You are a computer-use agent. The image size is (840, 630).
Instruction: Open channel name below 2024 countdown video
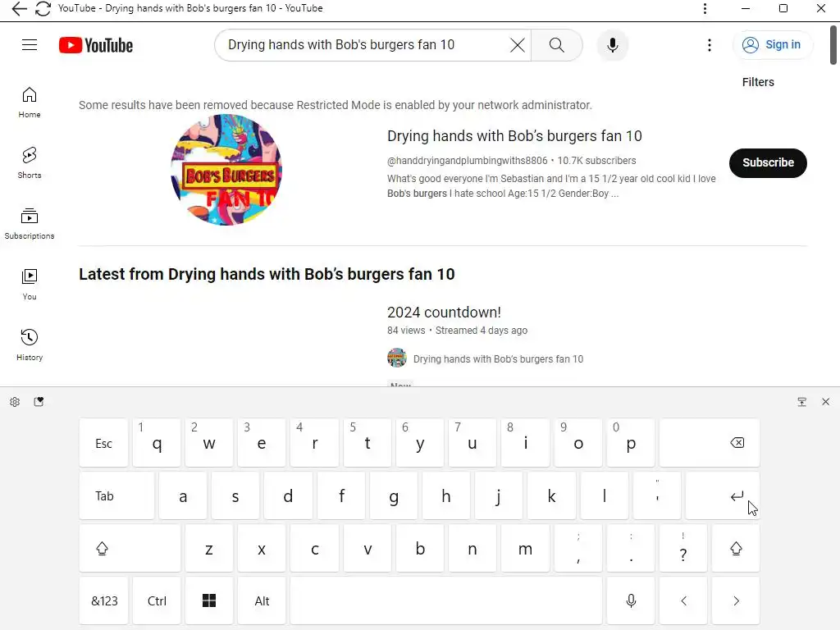(x=498, y=359)
